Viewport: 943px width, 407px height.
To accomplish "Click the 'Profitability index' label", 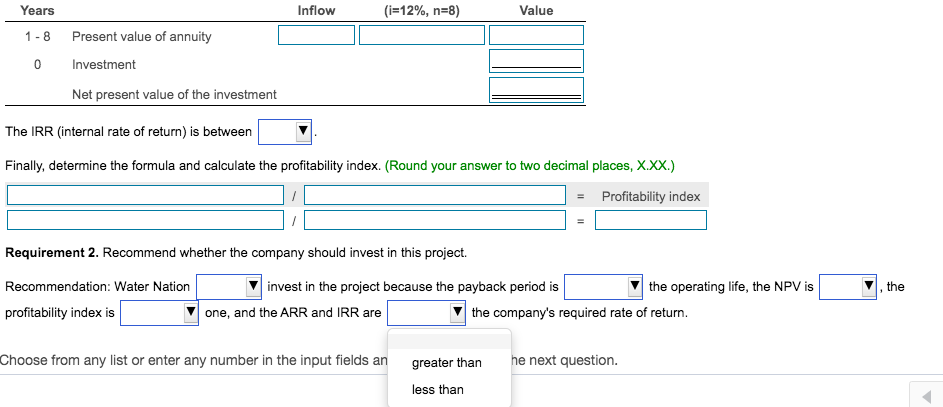I will [651, 197].
